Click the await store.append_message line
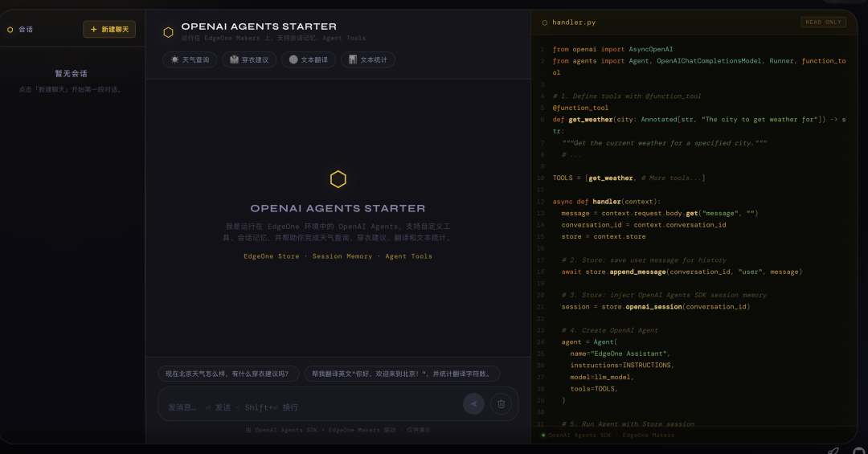The height and width of the screenshot is (454, 868). pyautogui.click(x=682, y=272)
